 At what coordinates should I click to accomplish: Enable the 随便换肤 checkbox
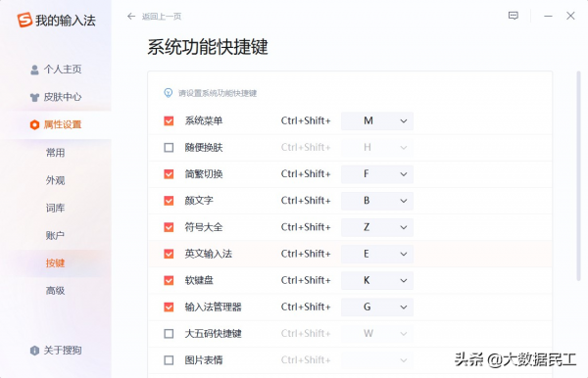pos(169,148)
